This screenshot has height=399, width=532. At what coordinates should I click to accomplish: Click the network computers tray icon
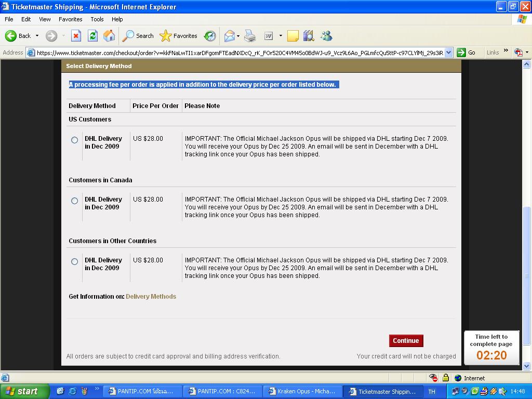455,391
